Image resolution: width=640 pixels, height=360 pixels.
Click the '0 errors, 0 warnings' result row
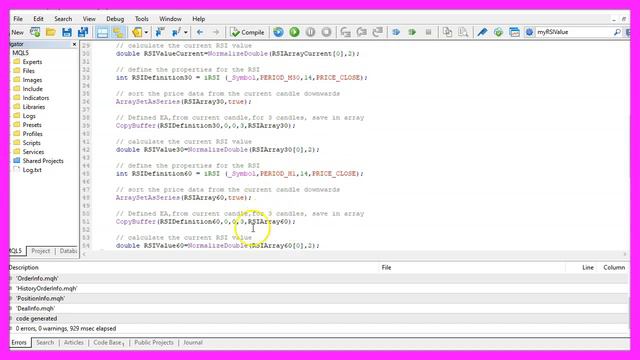(319, 328)
